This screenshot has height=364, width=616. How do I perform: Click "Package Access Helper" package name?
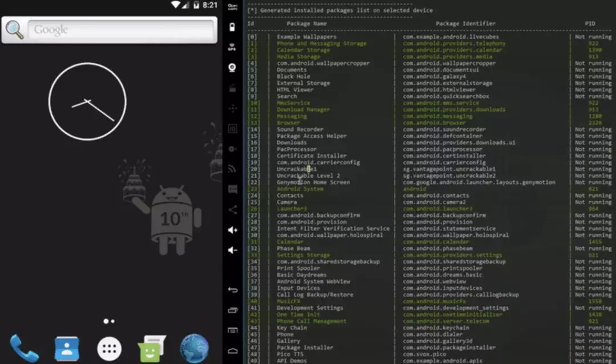[311, 136]
